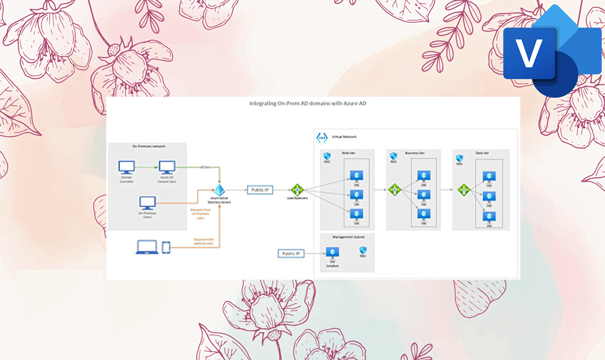The image size is (605, 360).
Task: Click the Visio logo icon
Action: click(x=552, y=50)
